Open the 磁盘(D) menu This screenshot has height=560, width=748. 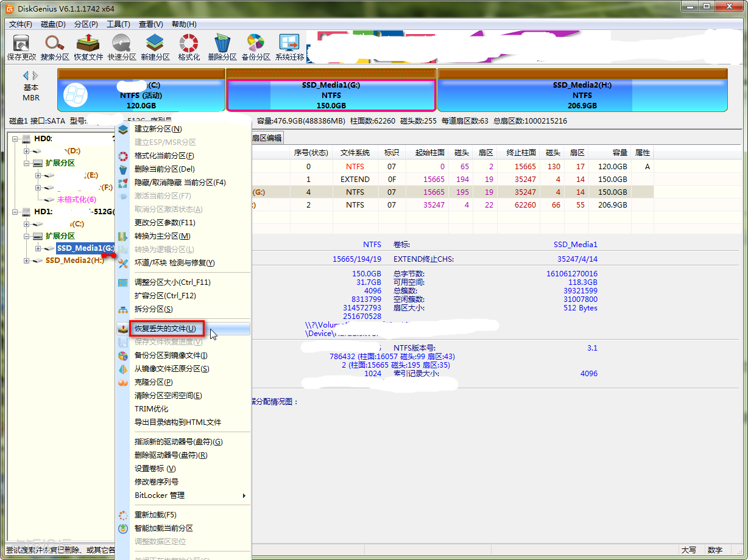coord(53,24)
